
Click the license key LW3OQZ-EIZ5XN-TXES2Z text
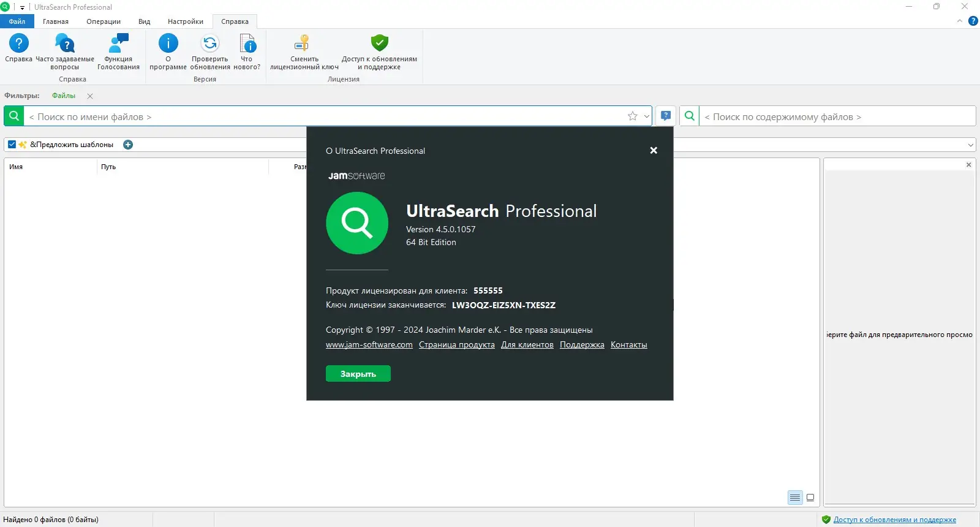(503, 305)
